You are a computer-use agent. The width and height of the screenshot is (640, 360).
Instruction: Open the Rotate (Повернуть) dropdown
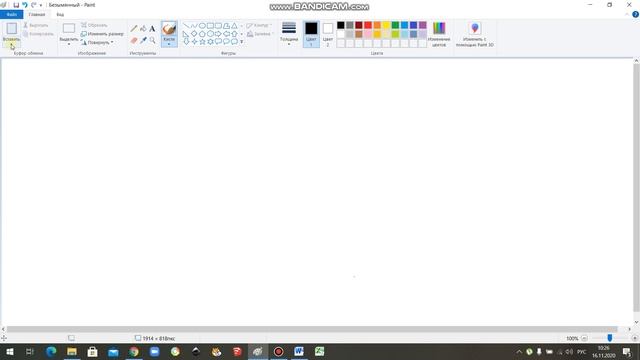pyautogui.click(x=98, y=42)
